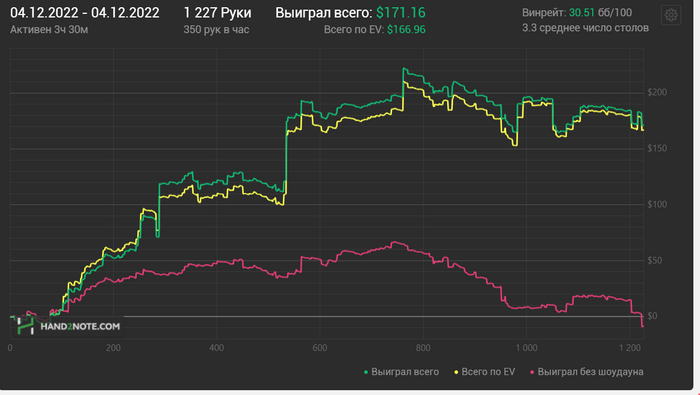Click the $200 y-axis label

pos(658,92)
